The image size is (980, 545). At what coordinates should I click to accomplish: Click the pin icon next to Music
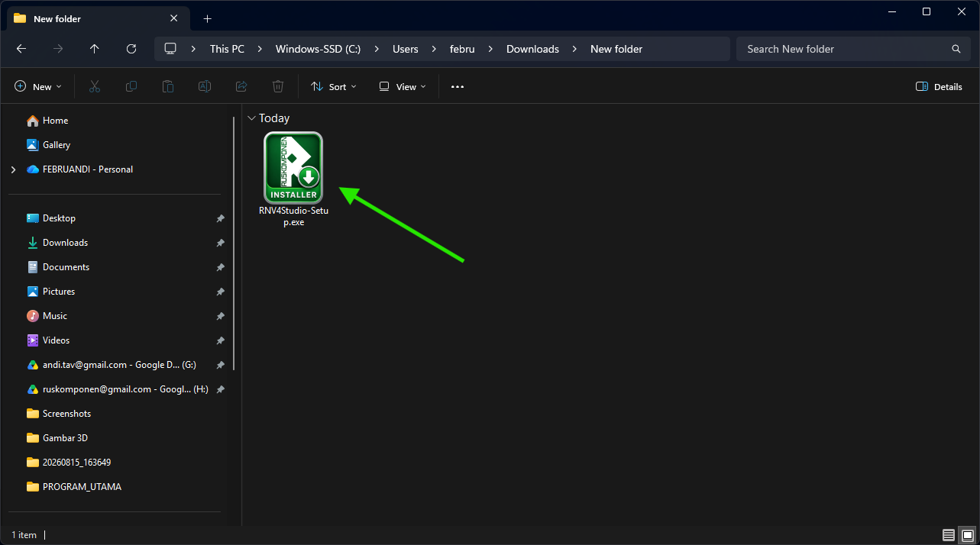220,316
